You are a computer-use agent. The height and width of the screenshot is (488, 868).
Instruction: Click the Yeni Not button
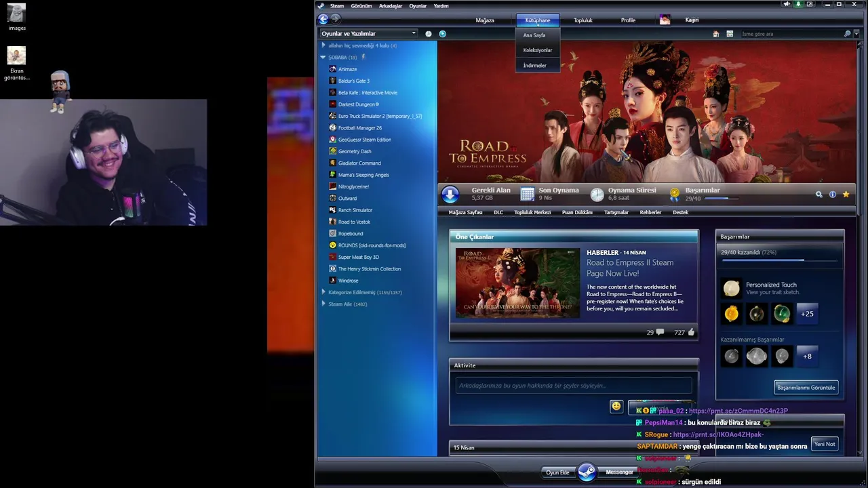825,444
